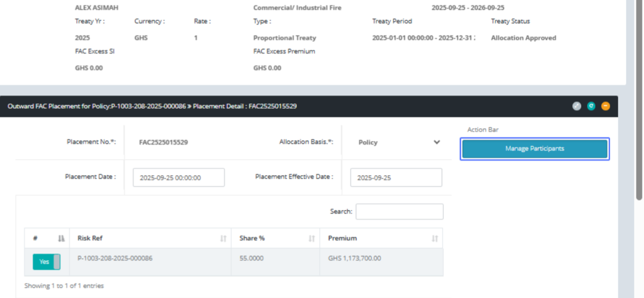Click the 55.0000 share cell

coord(251,258)
